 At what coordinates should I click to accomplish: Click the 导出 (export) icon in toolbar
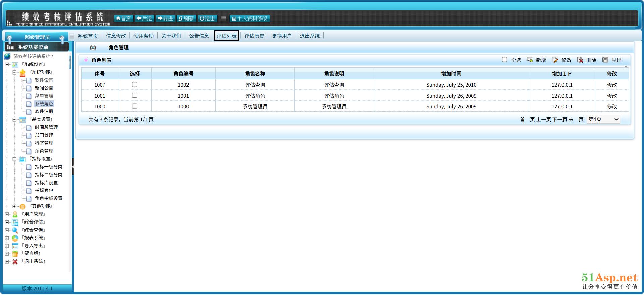[x=605, y=60]
